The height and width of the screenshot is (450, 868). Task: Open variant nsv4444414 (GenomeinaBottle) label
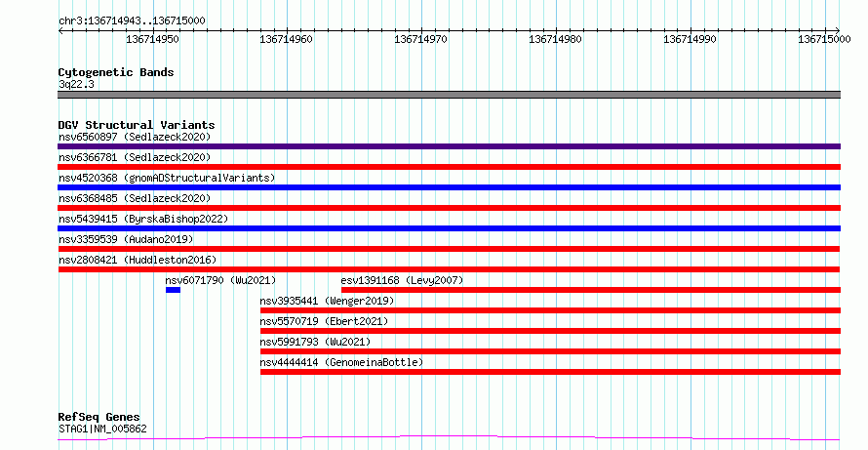[x=341, y=362]
